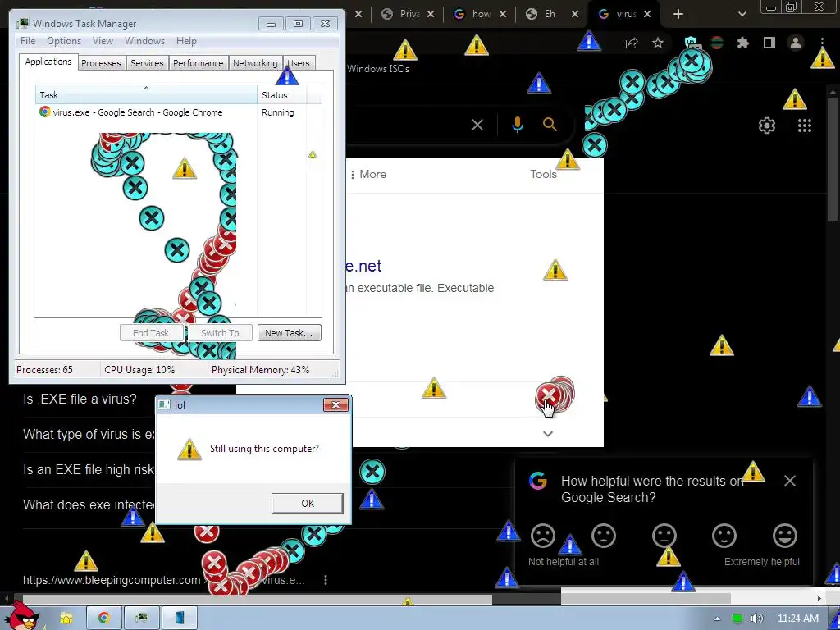Expand 'What does exe infecte' question
Viewport: 840px width, 630px height.
point(89,504)
